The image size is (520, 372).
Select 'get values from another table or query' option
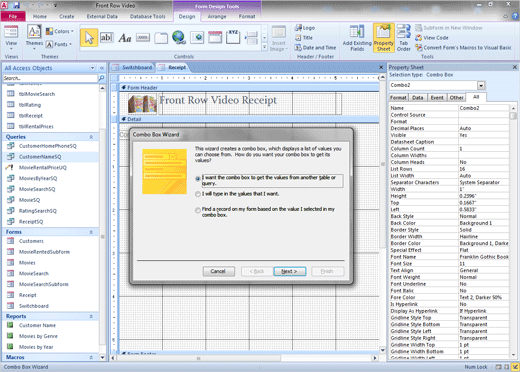click(198, 178)
